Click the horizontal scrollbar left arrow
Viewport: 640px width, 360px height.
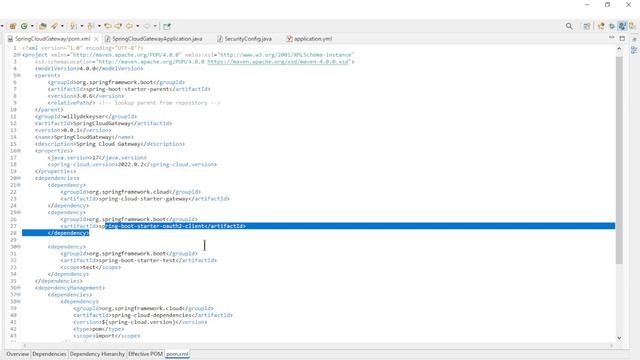tap(24, 346)
